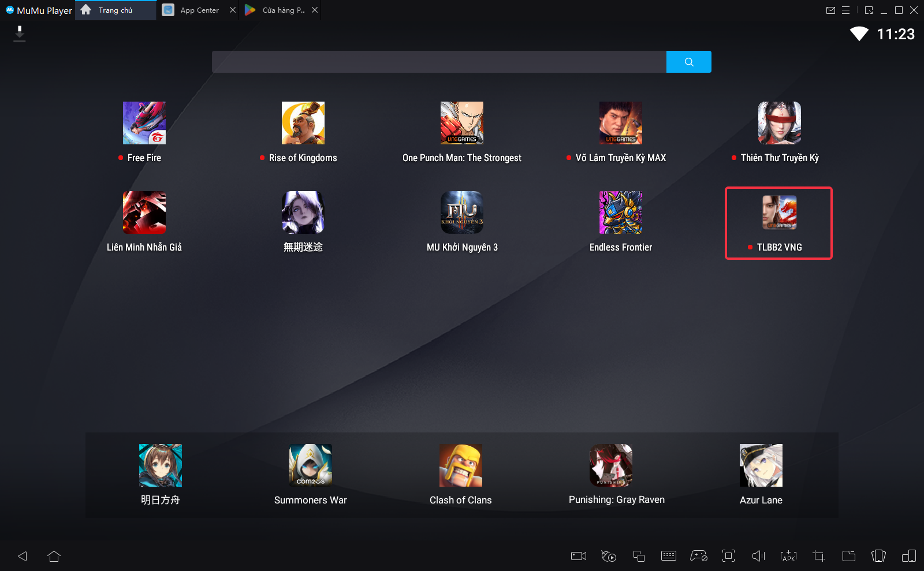Click the keyboard mapping icon
The image size is (924, 571).
click(x=668, y=556)
